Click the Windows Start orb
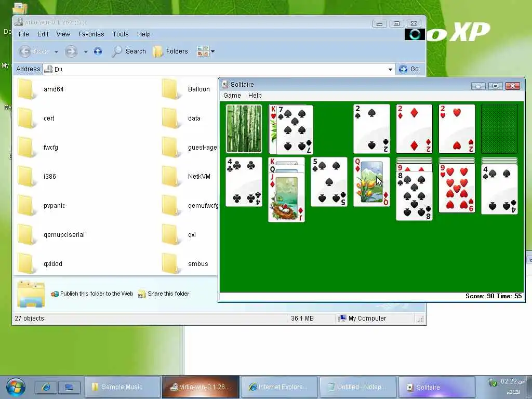Viewport: 532px width, 399px height. pyautogui.click(x=16, y=387)
